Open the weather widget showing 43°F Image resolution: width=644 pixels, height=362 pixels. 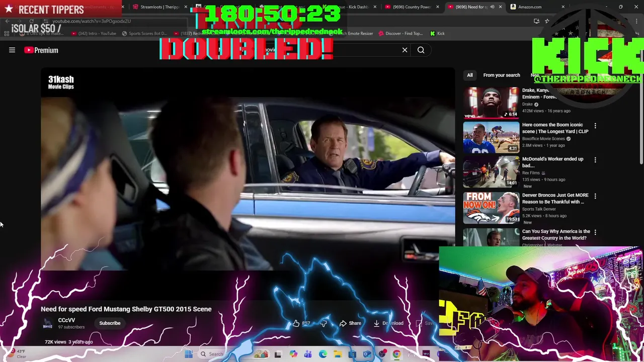tap(17, 354)
